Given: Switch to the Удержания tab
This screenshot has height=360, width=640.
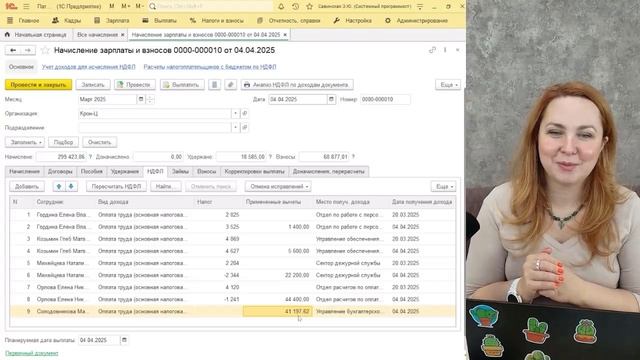Looking at the screenshot, I should tap(125, 171).
